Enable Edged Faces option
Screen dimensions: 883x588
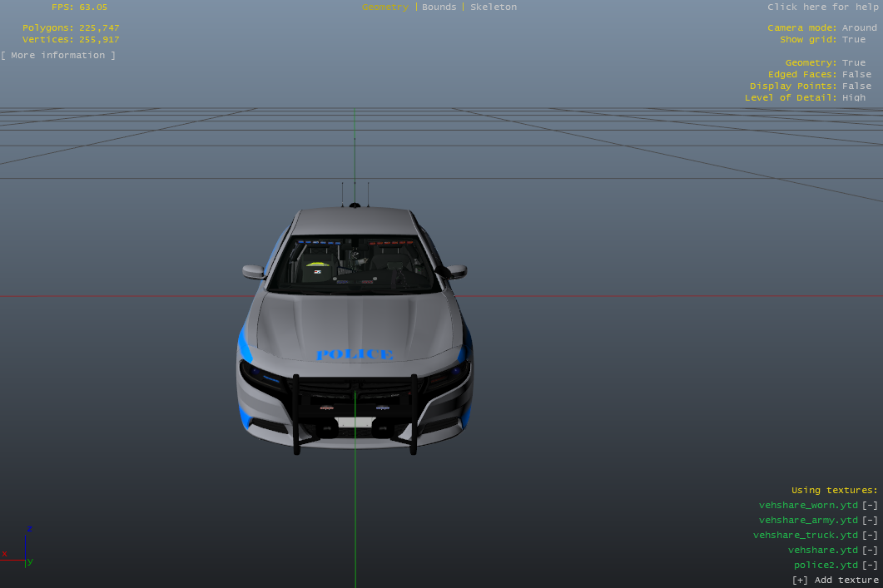(856, 75)
